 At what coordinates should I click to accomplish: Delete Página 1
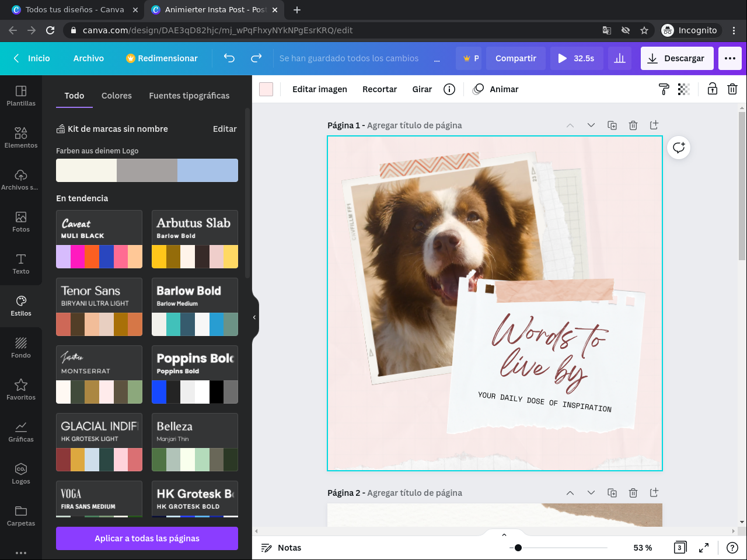[633, 125]
